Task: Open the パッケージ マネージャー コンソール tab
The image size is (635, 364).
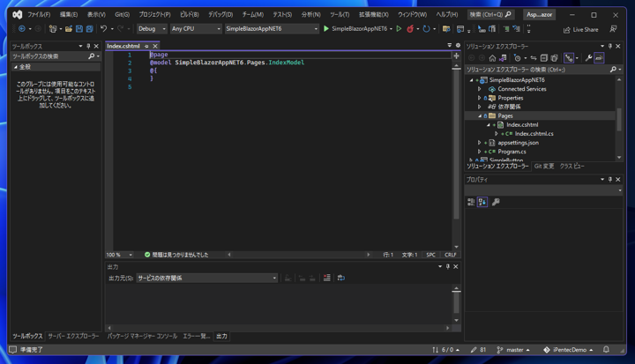Action: (x=142, y=336)
